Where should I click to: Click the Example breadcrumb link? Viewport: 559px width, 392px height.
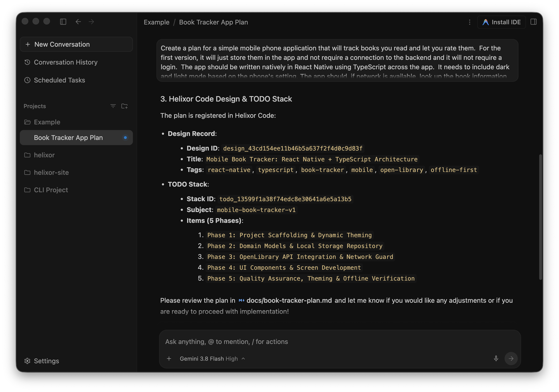[156, 22]
